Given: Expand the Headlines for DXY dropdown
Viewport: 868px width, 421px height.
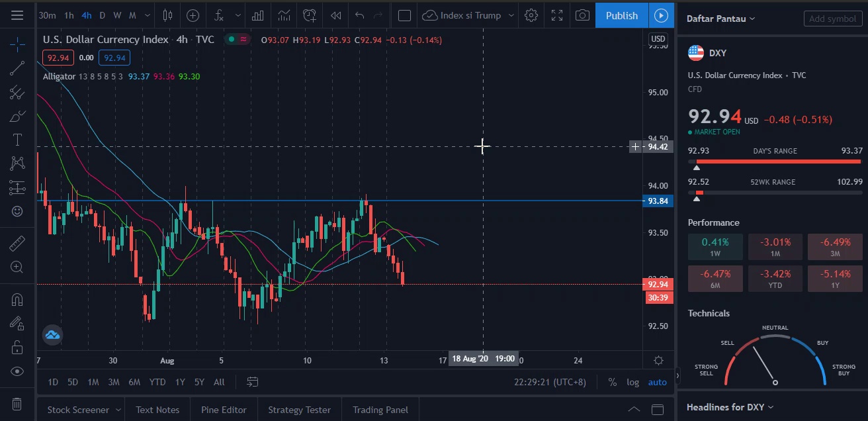Looking at the screenshot, I should [x=730, y=407].
